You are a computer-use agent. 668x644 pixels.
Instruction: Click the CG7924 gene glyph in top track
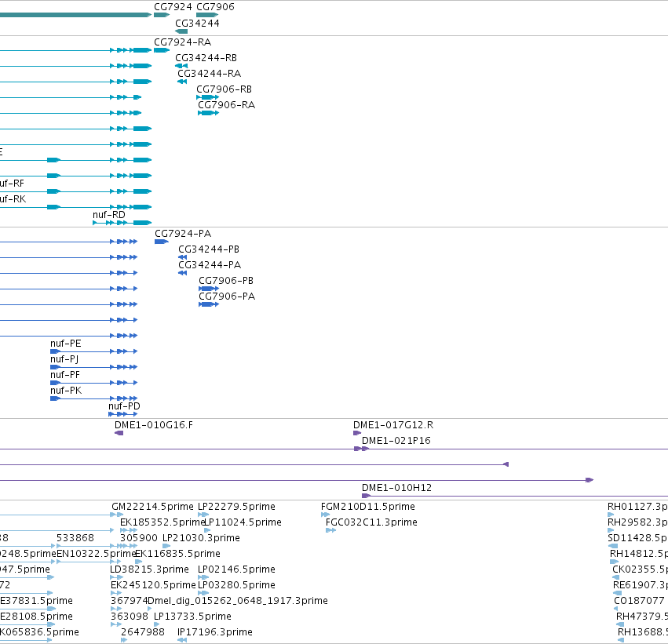click(162, 15)
